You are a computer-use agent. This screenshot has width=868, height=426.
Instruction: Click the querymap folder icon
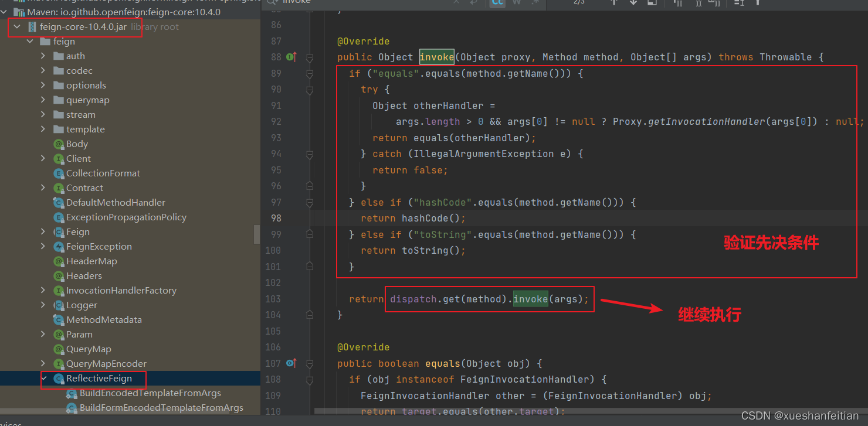(58, 100)
